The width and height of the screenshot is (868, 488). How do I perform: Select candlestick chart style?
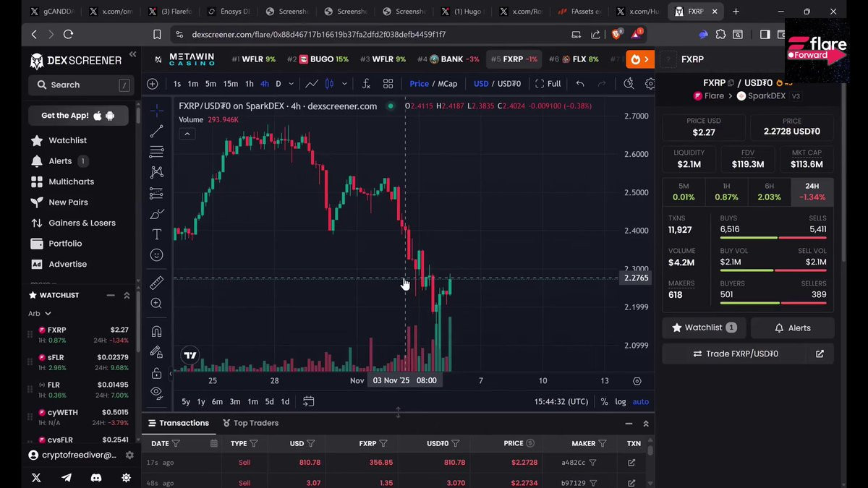point(329,84)
